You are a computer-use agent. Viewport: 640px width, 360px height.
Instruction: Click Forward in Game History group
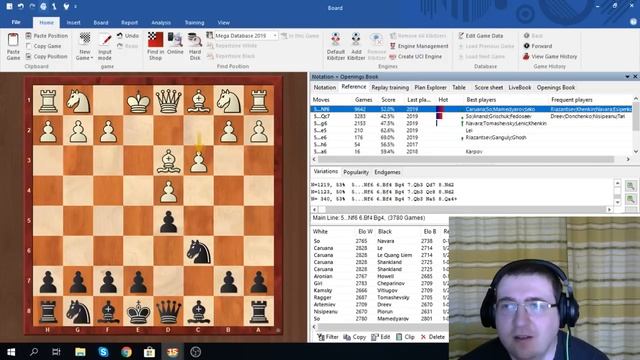[538, 46]
